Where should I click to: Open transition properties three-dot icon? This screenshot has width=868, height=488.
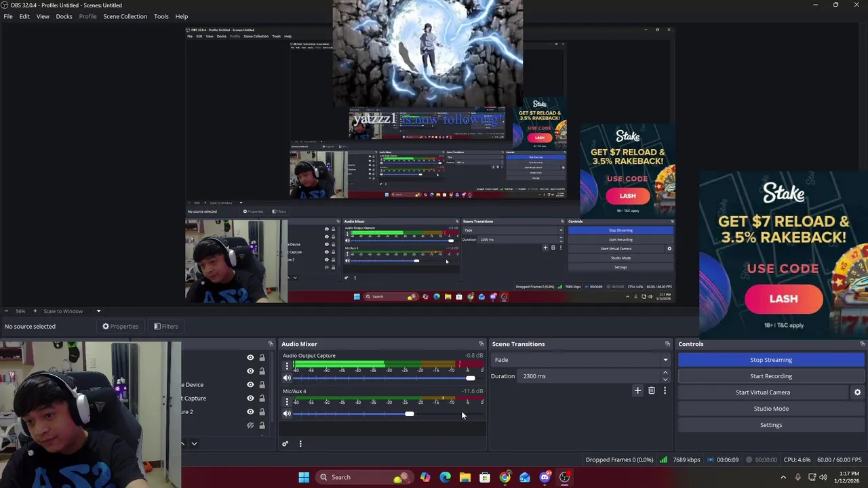pos(665,390)
